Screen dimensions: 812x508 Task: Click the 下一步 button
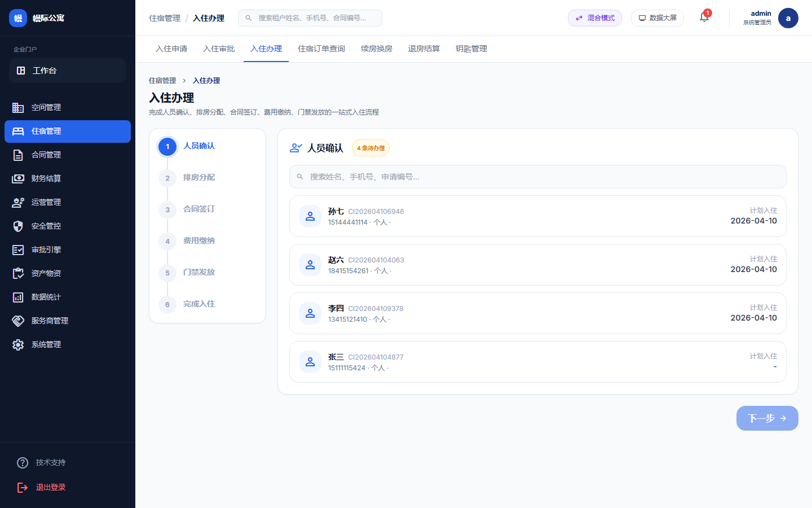(x=767, y=418)
